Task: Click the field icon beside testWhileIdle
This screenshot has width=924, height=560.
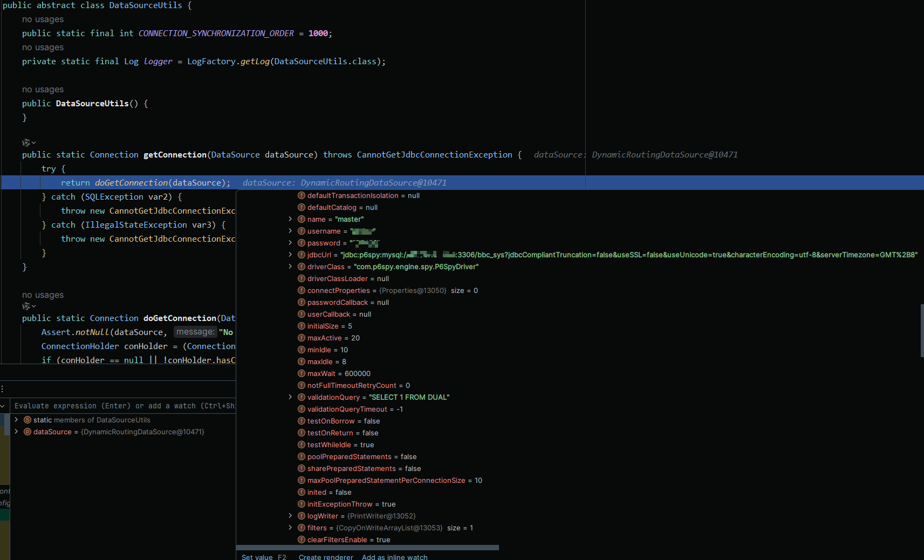Action: [x=302, y=445]
